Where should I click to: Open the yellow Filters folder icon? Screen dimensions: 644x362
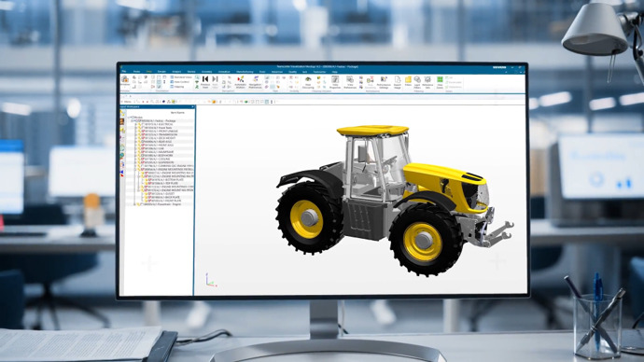tap(408, 79)
